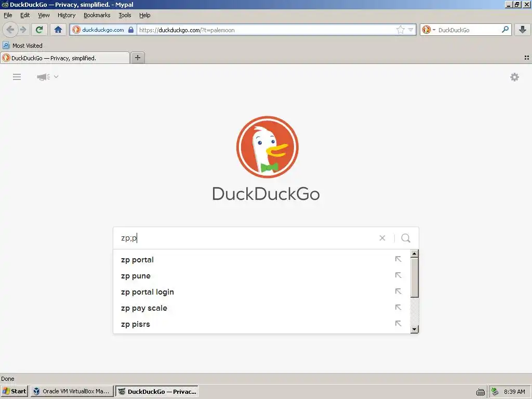Image resolution: width=532 pixels, height=399 pixels.
Task: Open a new tab with plus button
Action: (137, 58)
